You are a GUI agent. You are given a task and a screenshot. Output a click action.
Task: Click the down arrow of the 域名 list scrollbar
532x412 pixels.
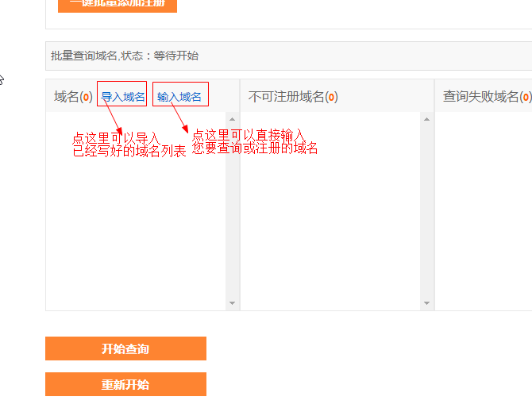pos(233,302)
